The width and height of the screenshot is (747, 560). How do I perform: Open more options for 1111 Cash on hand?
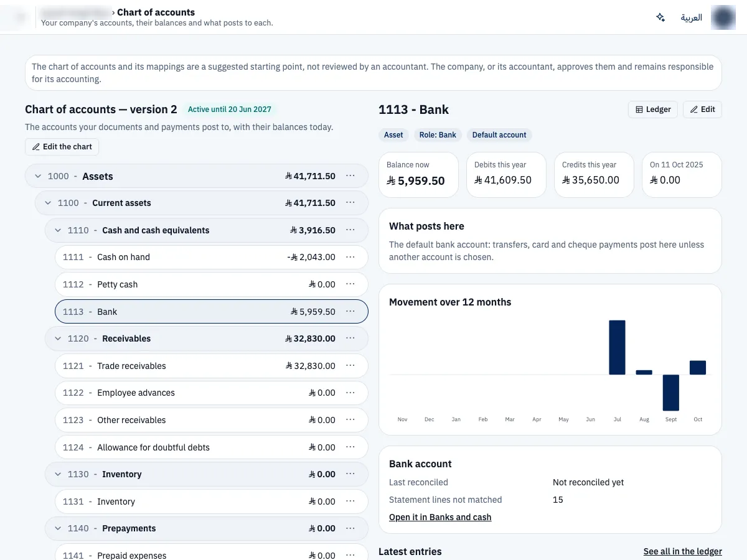pos(350,257)
